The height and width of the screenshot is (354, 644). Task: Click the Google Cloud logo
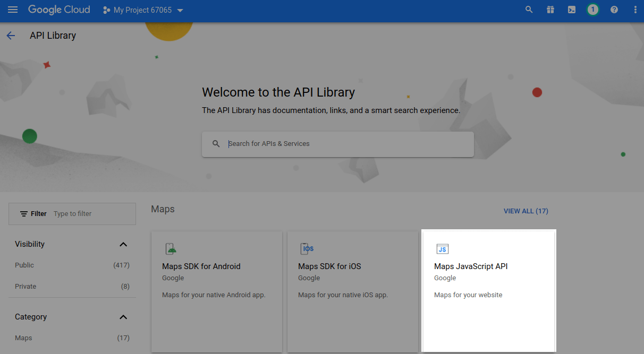[59, 10]
